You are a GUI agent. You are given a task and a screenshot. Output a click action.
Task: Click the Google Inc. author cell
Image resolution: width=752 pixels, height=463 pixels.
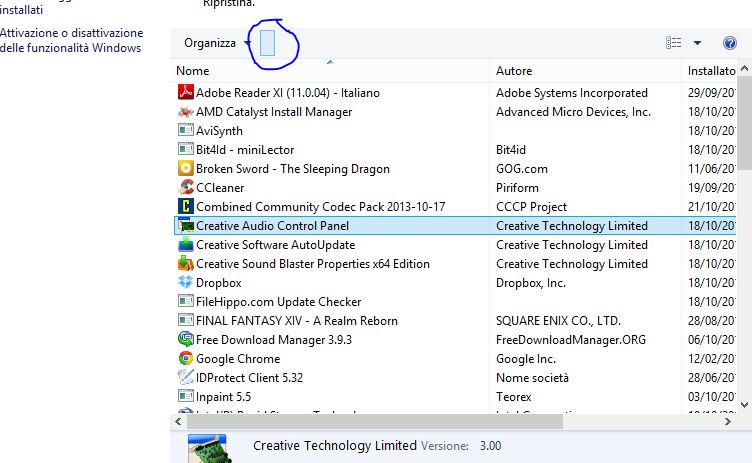point(526,359)
